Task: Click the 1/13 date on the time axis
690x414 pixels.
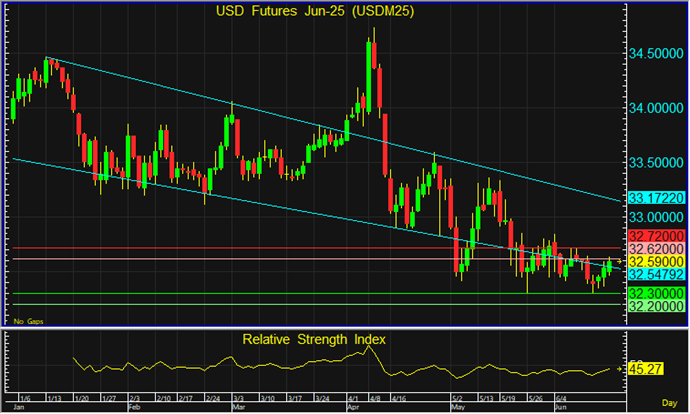Action: pos(55,399)
